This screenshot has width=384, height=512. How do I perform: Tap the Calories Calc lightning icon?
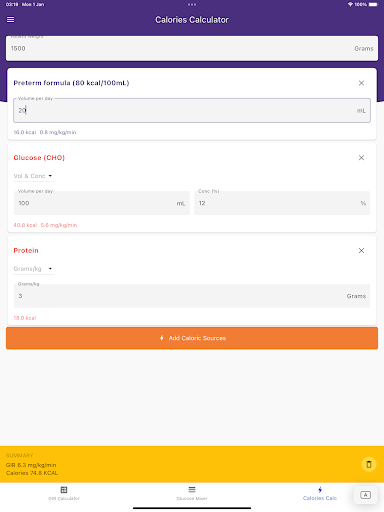point(320,489)
